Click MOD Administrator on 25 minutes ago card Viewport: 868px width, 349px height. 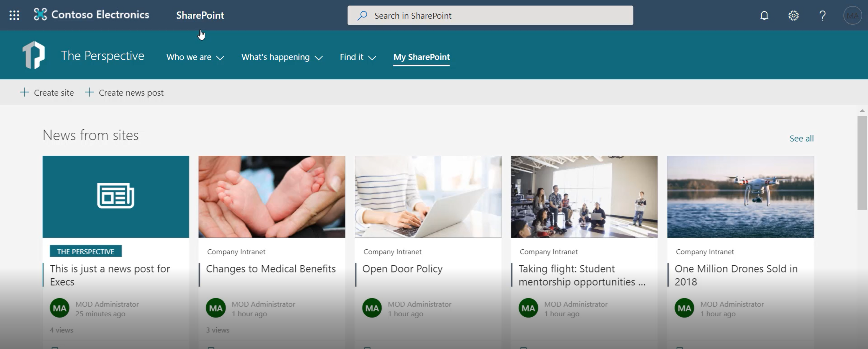107,304
